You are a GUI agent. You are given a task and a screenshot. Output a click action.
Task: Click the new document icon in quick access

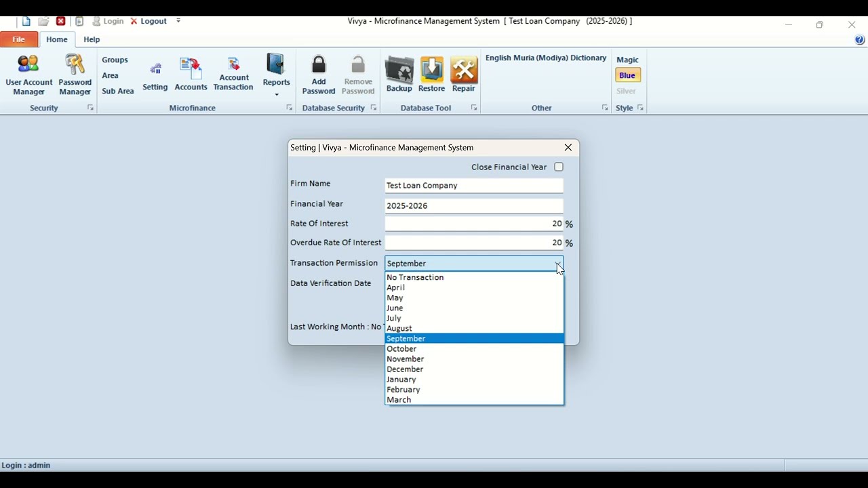26,21
